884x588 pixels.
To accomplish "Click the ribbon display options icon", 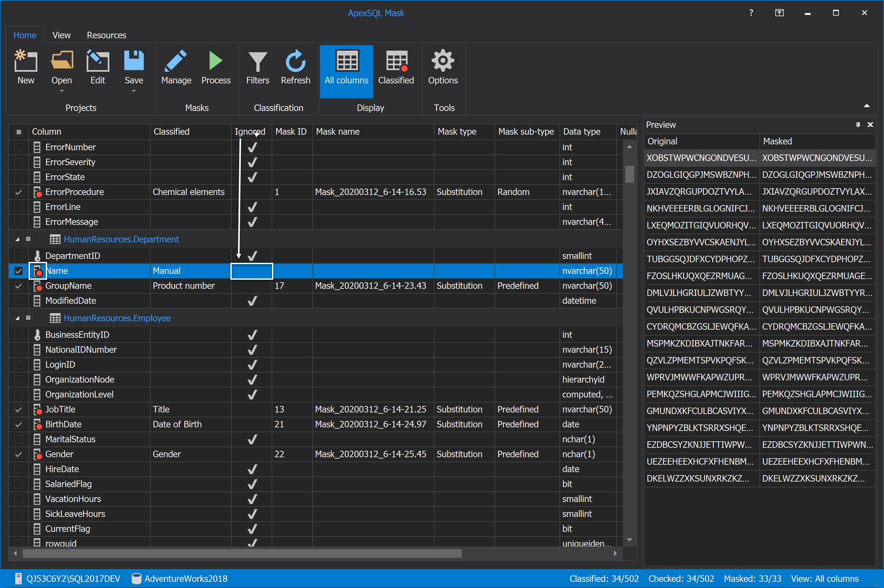I will tap(780, 13).
